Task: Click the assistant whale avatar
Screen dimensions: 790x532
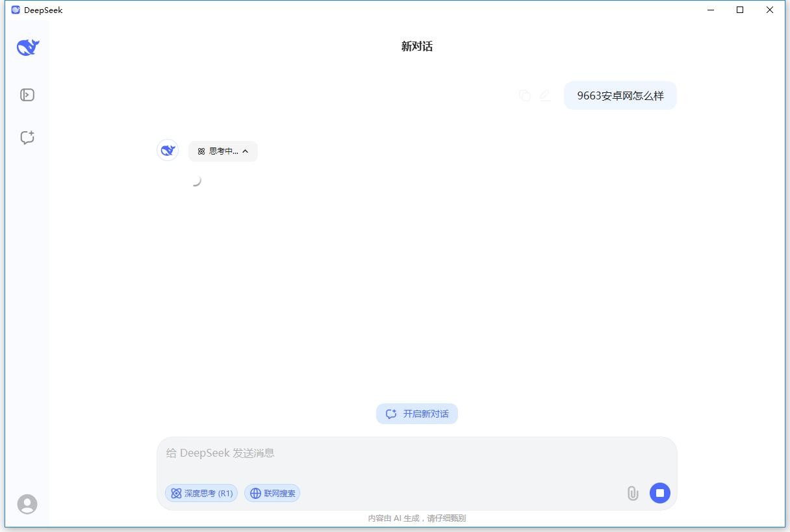Action: 168,150
